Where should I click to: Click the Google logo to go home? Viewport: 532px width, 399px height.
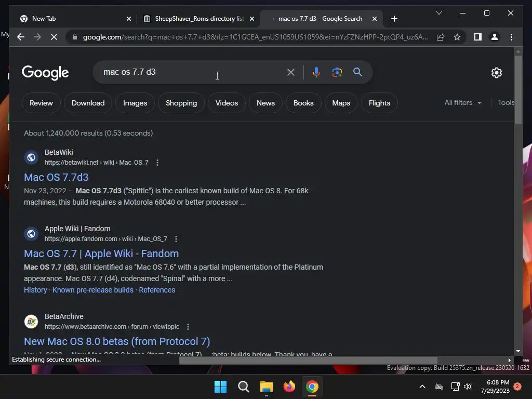click(x=45, y=73)
